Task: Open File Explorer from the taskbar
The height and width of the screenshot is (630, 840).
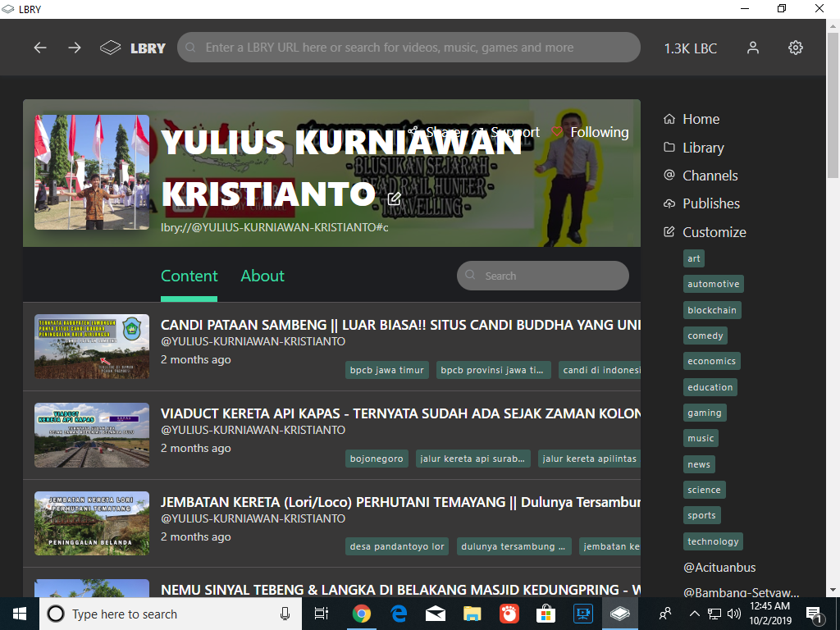Action: (x=472, y=614)
